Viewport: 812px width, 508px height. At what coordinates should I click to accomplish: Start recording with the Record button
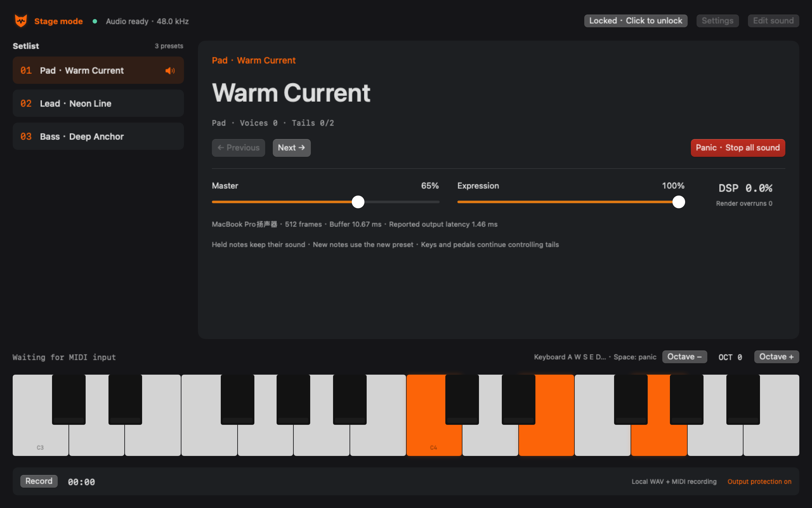point(39,481)
